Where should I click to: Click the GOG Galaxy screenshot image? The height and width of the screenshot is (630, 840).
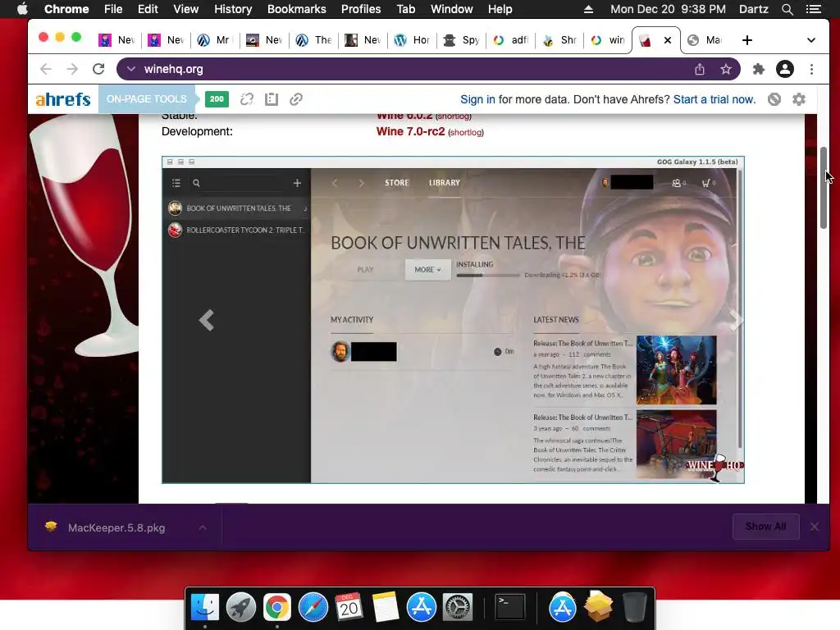point(453,320)
